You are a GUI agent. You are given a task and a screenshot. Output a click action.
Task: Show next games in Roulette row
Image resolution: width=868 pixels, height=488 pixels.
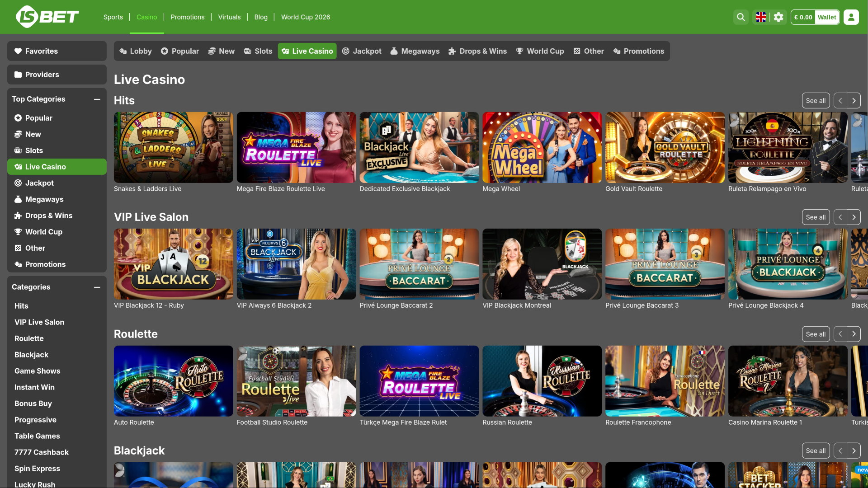[x=854, y=334]
